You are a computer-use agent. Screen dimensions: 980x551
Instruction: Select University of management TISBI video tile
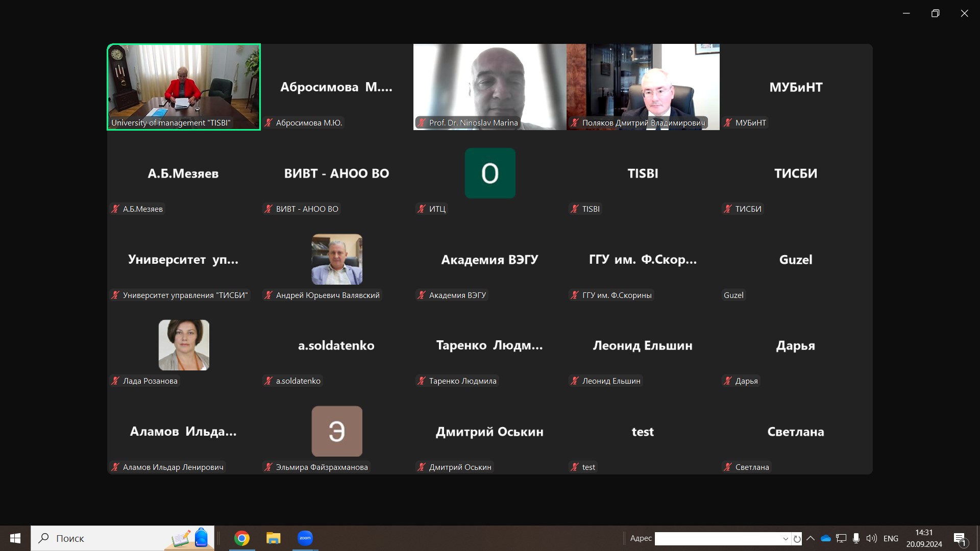point(184,87)
